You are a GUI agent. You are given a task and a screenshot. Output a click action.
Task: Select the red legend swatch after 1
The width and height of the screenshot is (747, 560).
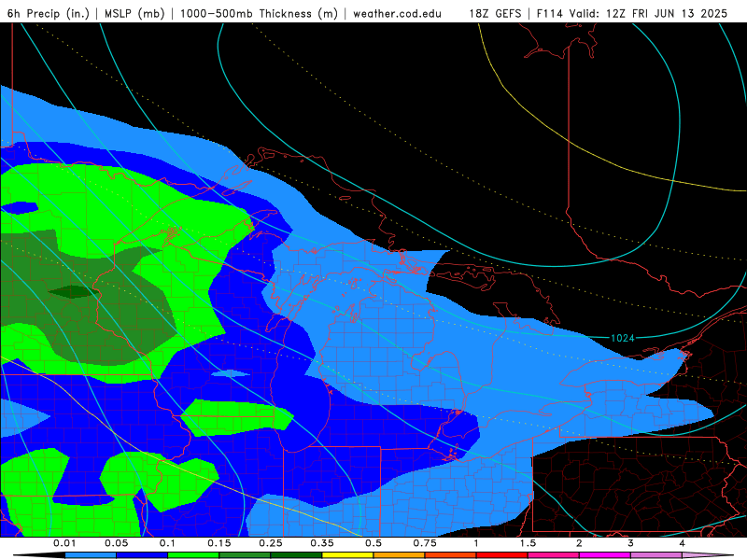point(502,555)
